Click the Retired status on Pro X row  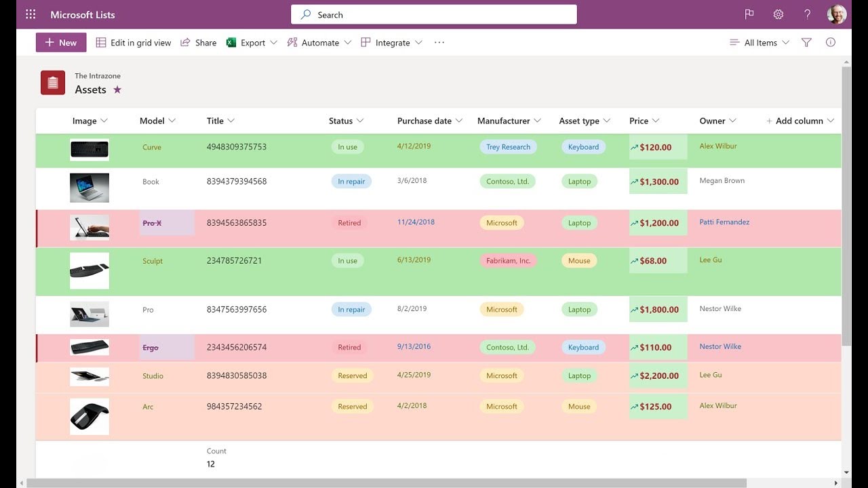(349, 223)
